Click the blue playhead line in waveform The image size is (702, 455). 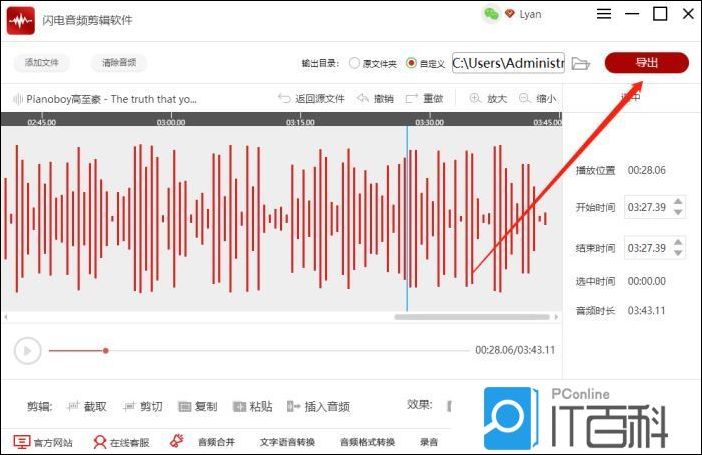[x=407, y=219]
